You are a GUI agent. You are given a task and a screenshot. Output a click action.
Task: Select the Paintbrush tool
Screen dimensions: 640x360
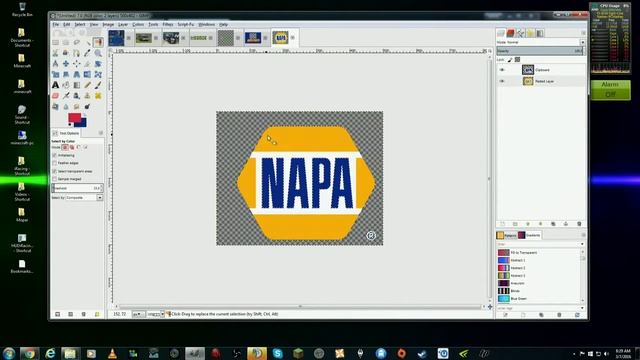[98, 85]
